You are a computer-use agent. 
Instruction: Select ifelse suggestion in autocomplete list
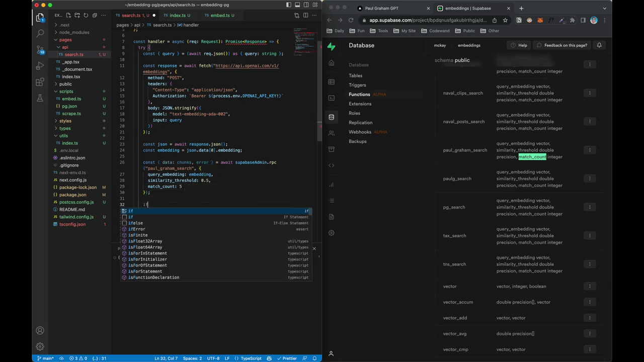(x=216, y=223)
